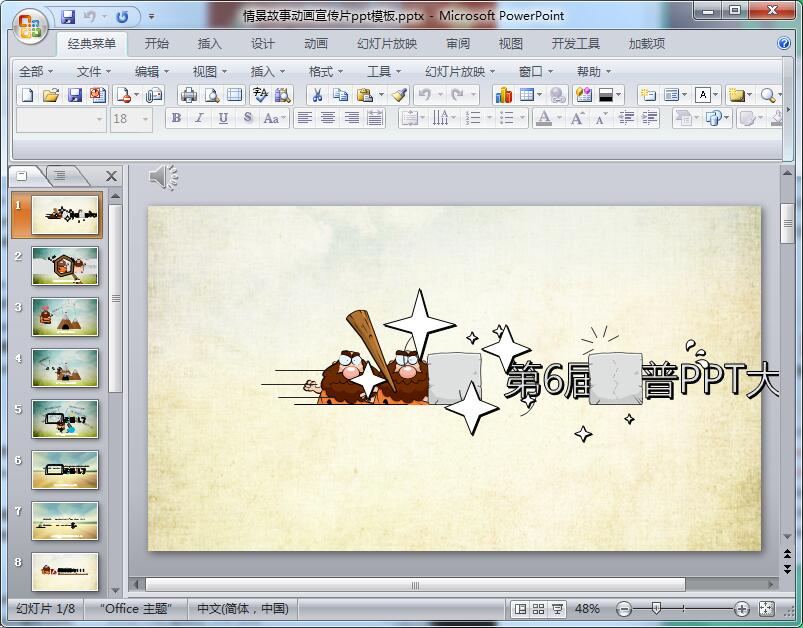Switch to slide sorter view icon
This screenshot has height=628, width=803.
pyautogui.click(x=538, y=609)
